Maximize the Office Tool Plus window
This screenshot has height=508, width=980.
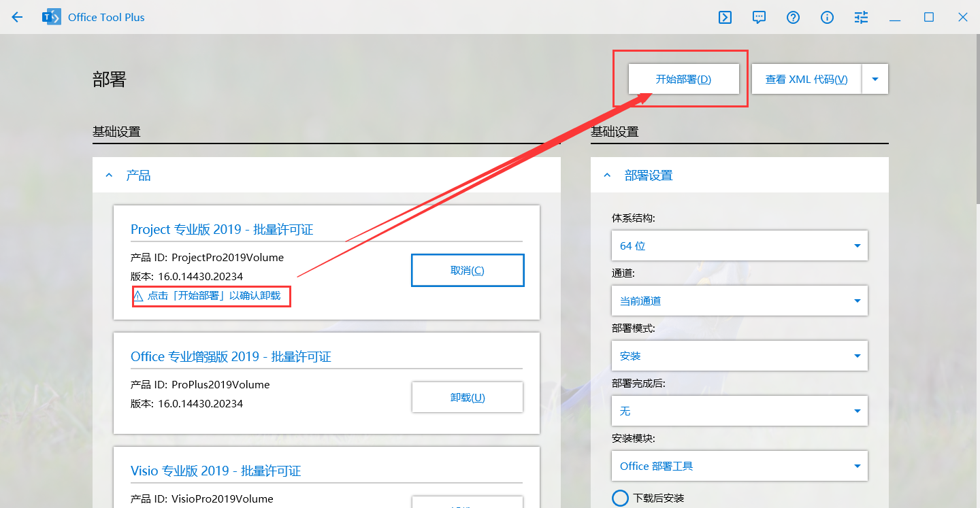tap(929, 18)
